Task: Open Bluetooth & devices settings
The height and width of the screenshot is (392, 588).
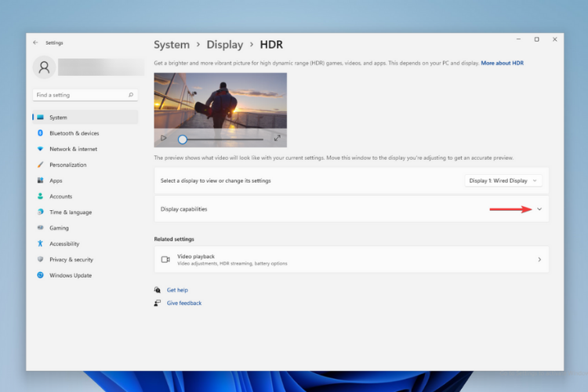Action: 74,133
